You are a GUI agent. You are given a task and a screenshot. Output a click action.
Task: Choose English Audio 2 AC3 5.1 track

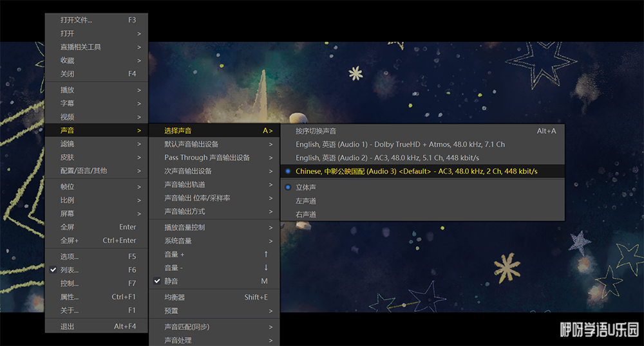(387, 158)
